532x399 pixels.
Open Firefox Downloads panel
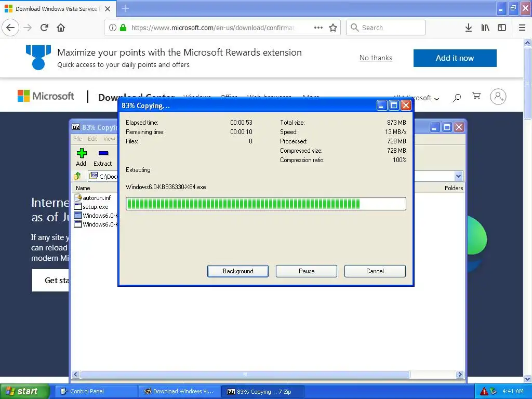click(x=469, y=28)
